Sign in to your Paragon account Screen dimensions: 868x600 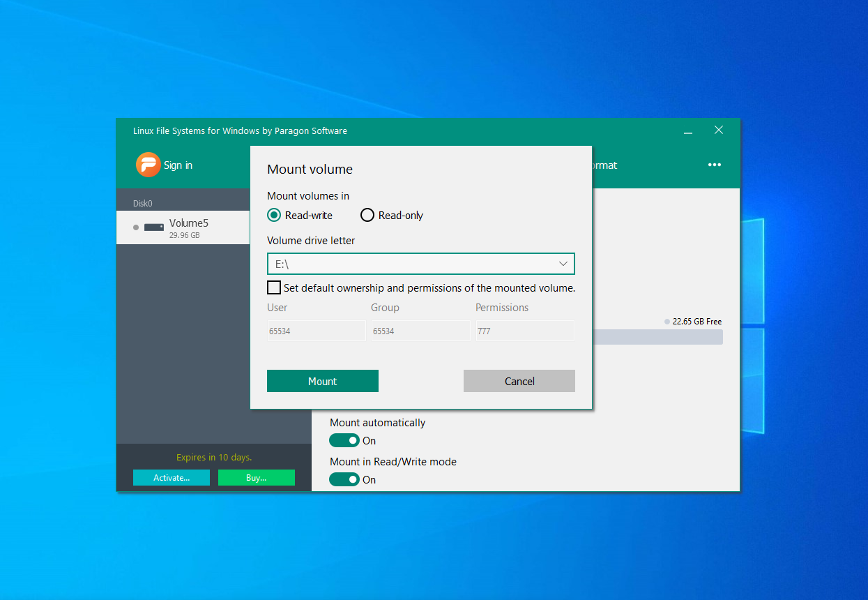point(178,165)
